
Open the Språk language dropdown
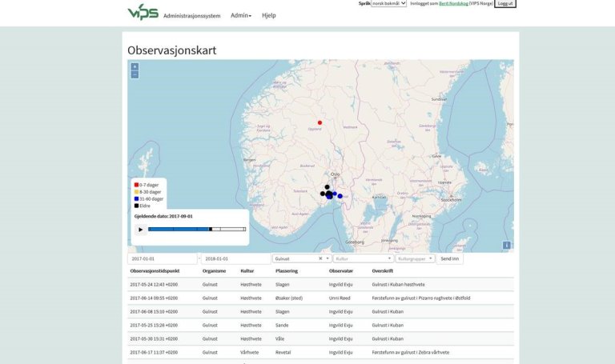point(388,3)
